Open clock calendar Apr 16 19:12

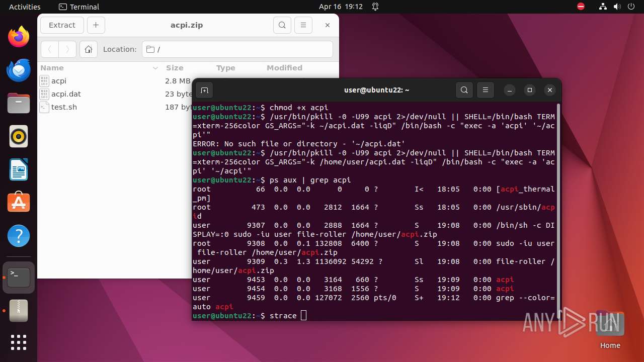(x=341, y=7)
